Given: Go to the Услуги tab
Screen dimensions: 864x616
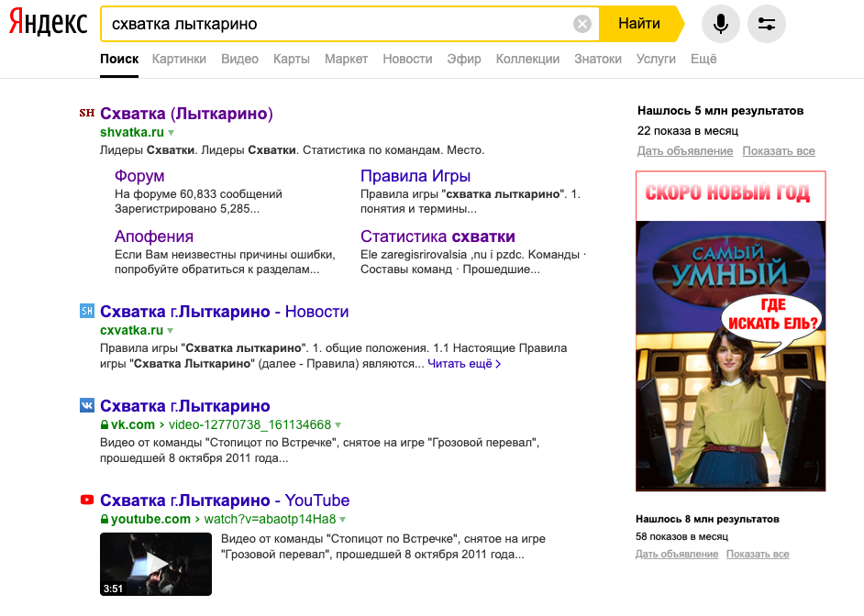Looking at the screenshot, I should tap(656, 59).
